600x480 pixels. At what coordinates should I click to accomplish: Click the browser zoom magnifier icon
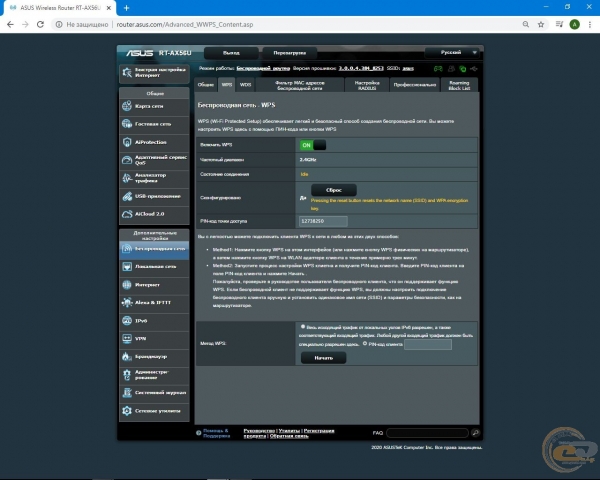526,24
